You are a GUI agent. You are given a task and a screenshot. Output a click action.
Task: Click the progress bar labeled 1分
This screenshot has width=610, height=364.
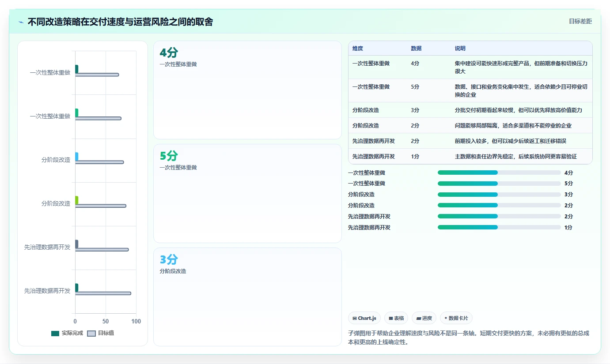[499, 227]
